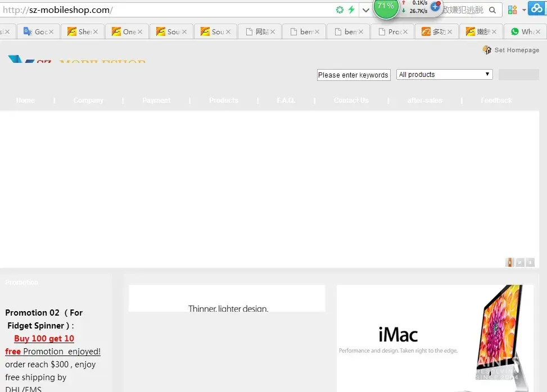Click the Set Homepage house icon
This screenshot has width=547, height=392.
487,50
